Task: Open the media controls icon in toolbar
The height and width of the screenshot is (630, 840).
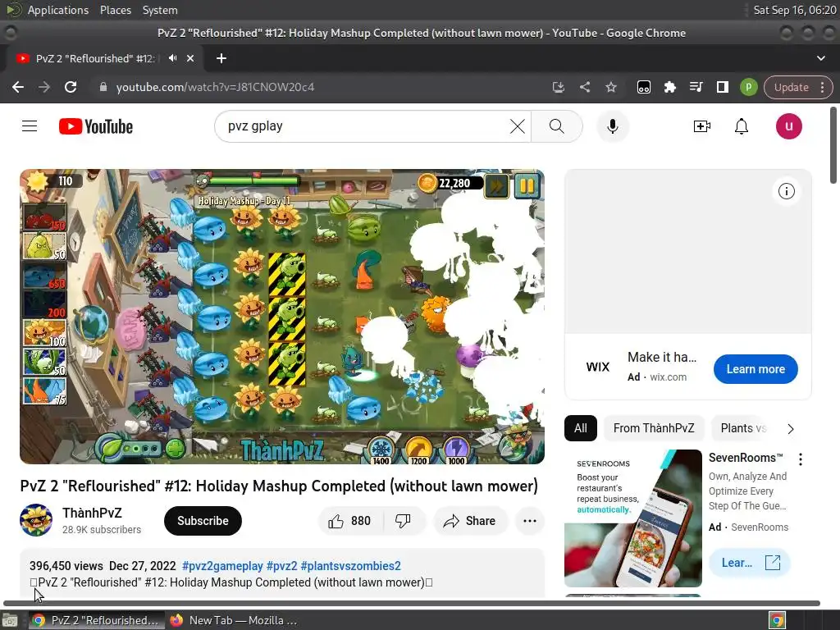Action: click(x=696, y=87)
